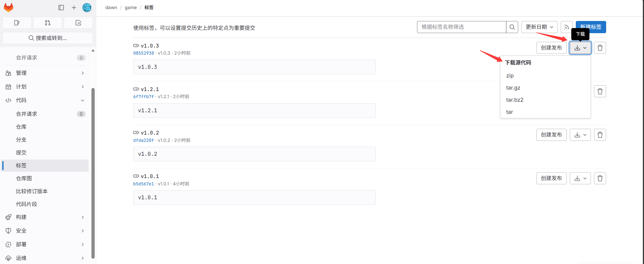The image size is (644, 264).
Task: Expand the 运维 sidebar section
Action: pos(45,258)
